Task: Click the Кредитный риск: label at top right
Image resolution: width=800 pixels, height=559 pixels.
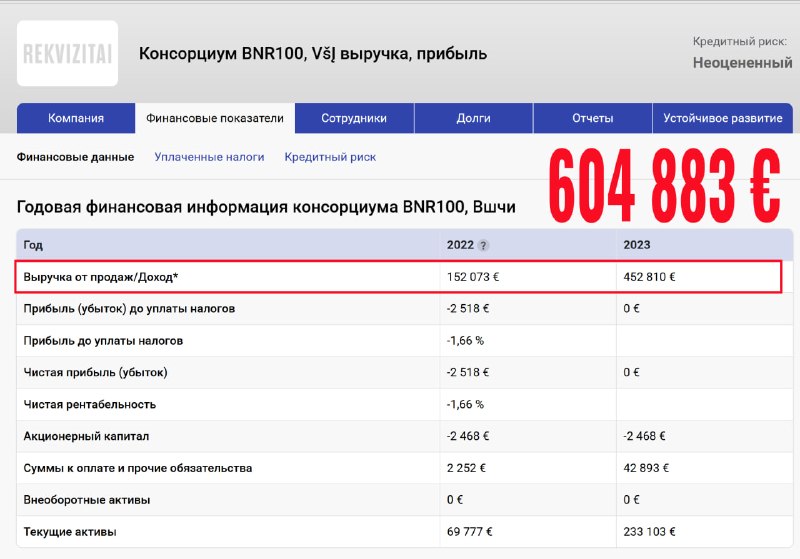Action: (x=740, y=41)
